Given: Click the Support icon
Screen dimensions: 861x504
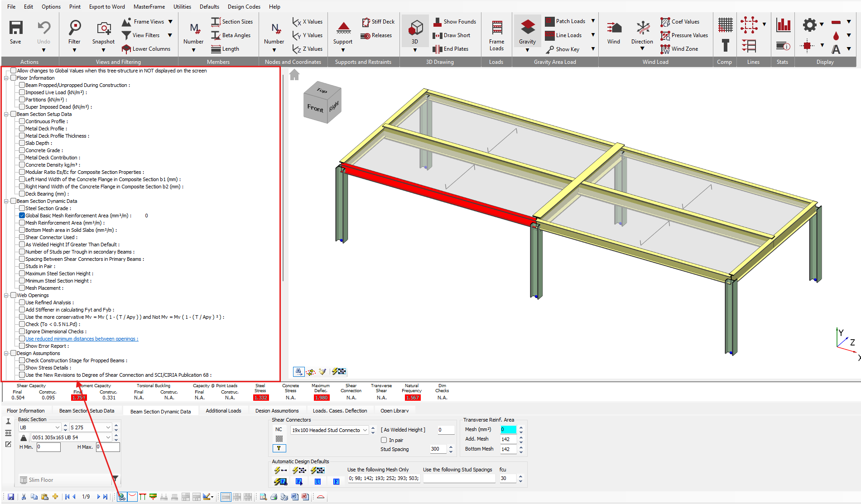Looking at the screenshot, I should click(343, 28).
